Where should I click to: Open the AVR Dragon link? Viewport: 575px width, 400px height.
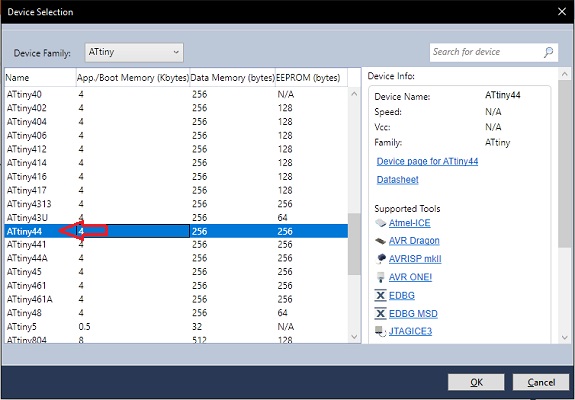pyautogui.click(x=414, y=241)
